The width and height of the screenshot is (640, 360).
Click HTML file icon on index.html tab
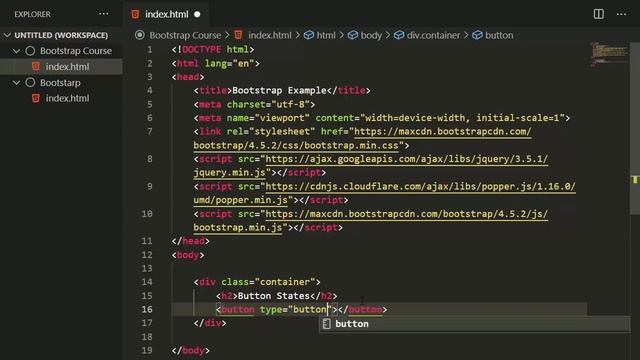click(135, 14)
